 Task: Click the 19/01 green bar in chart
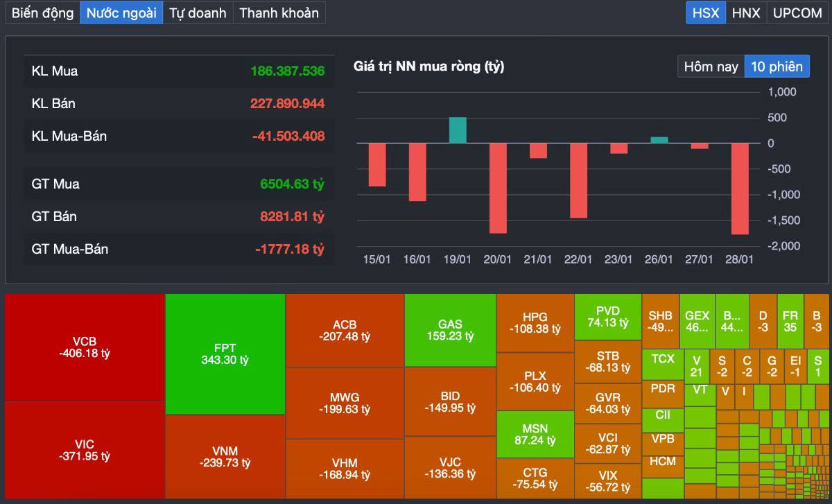coord(458,130)
